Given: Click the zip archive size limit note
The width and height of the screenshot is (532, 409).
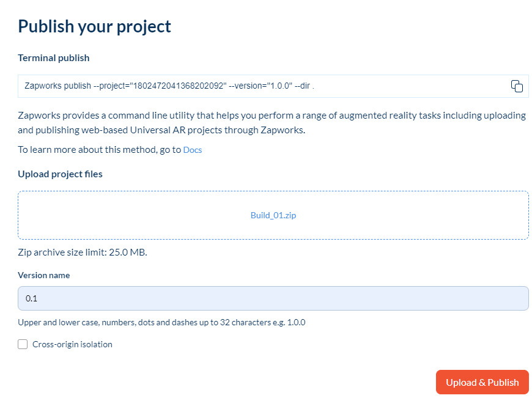Looking at the screenshot, I should pyautogui.click(x=83, y=252).
